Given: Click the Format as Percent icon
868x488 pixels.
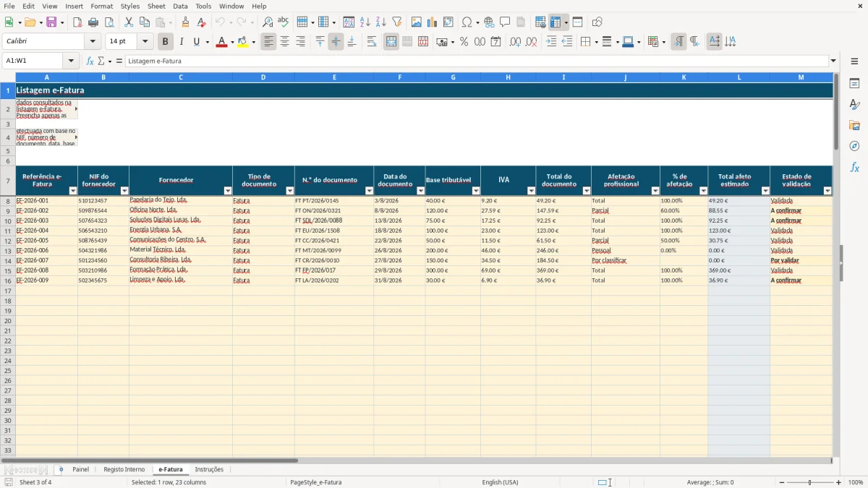Looking at the screenshot, I should pyautogui.click(x=464, y=42).
